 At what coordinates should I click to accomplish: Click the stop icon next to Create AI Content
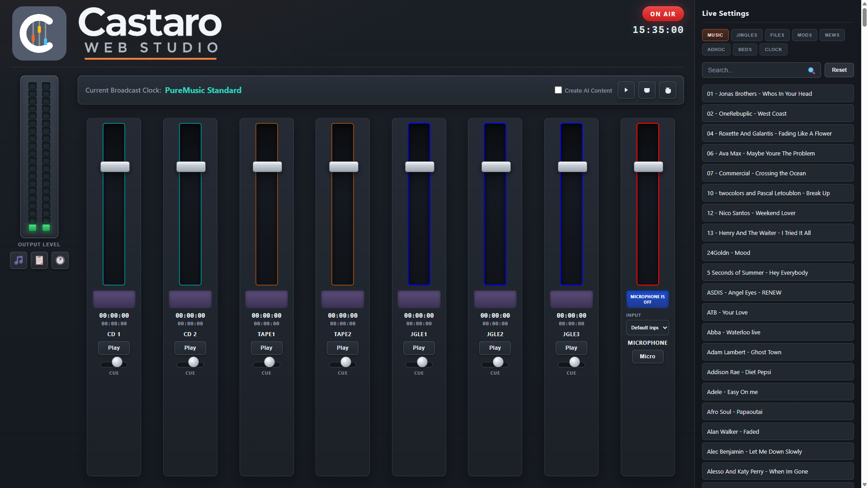click(x=647, y=90)
